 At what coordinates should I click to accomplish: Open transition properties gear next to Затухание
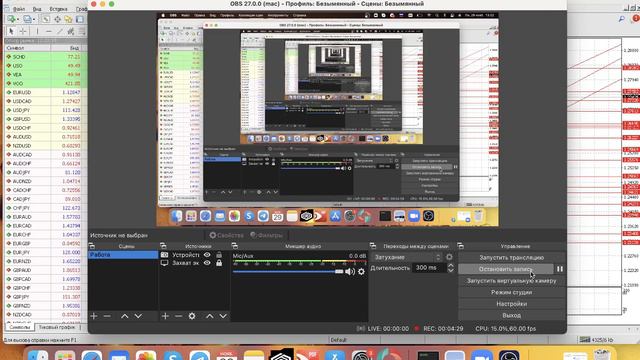(x=449, y=257)
